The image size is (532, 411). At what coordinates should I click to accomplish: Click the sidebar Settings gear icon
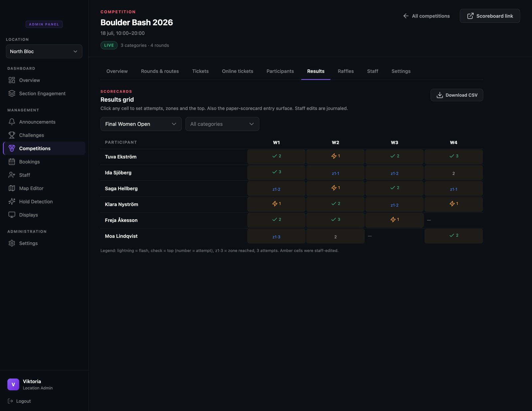12,243
